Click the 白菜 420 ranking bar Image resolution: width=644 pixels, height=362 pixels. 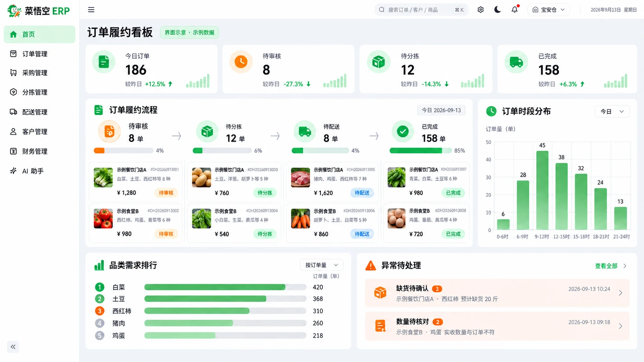(225, 287)
